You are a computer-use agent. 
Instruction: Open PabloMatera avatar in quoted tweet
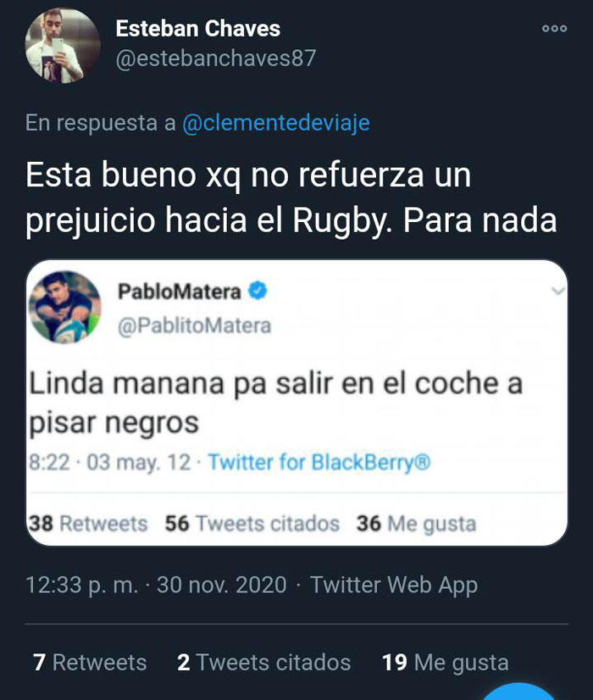point(65,307)
